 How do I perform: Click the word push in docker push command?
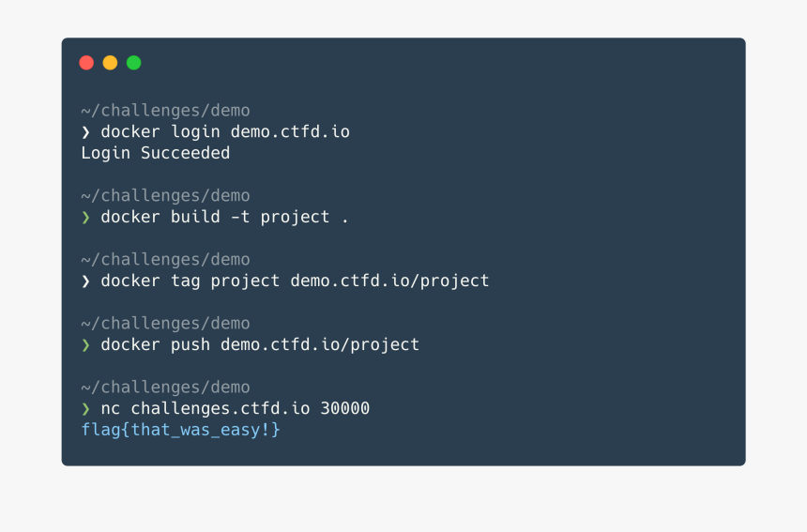coord(190,345)
